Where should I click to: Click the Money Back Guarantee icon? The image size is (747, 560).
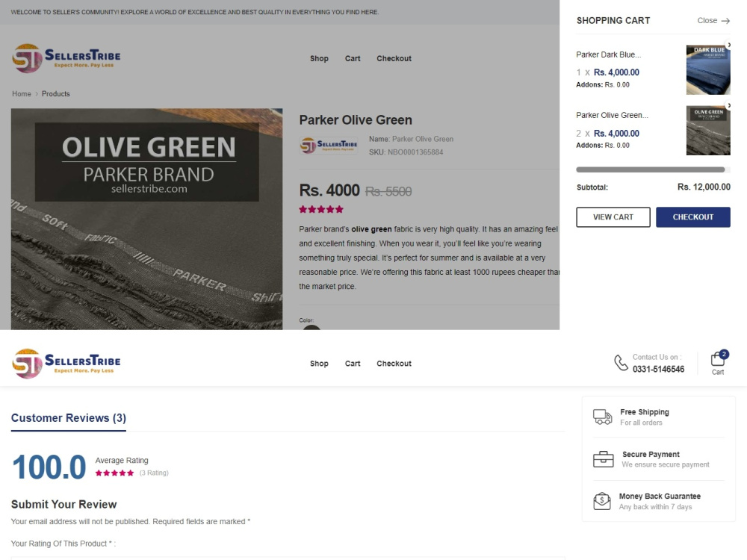click(602, 501)
